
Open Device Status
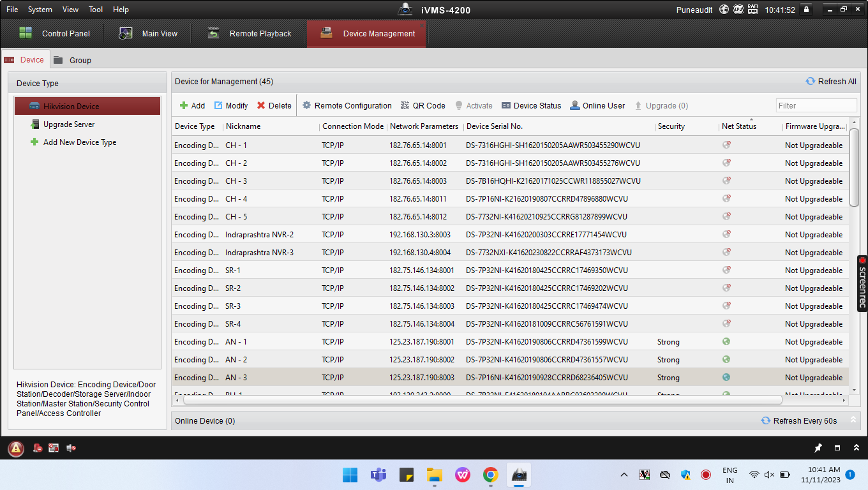(x=531, y=106)
